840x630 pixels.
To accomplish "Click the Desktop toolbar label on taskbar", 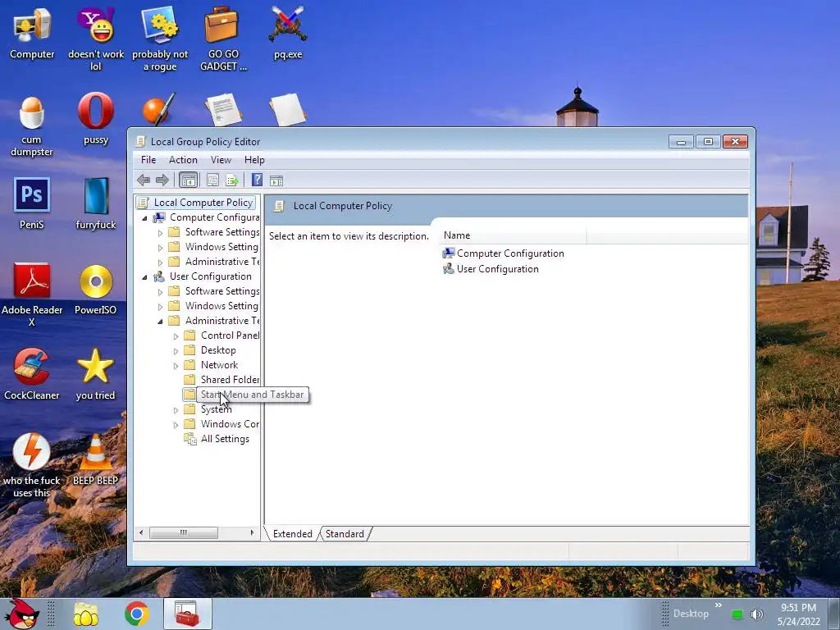I will pos(691,614).
